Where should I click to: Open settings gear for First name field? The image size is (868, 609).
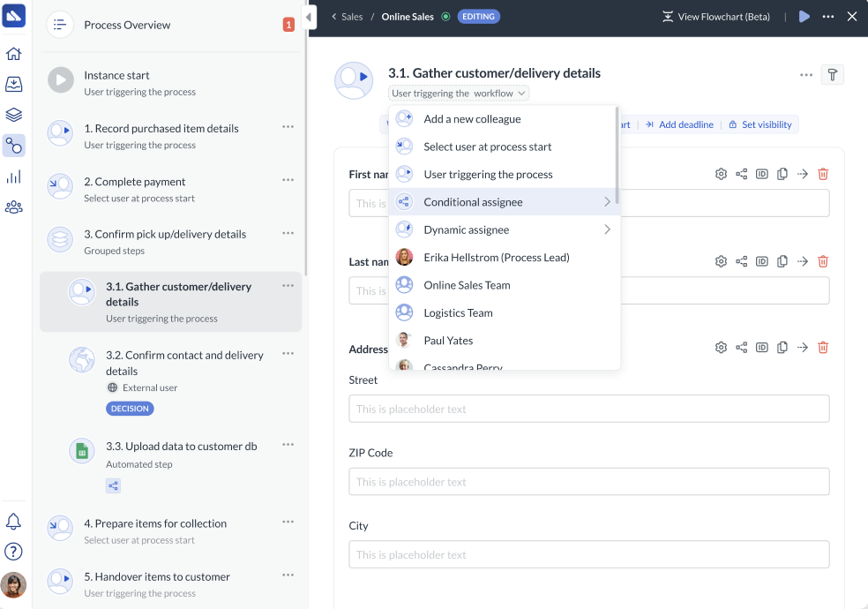click(x=721, y=174)
